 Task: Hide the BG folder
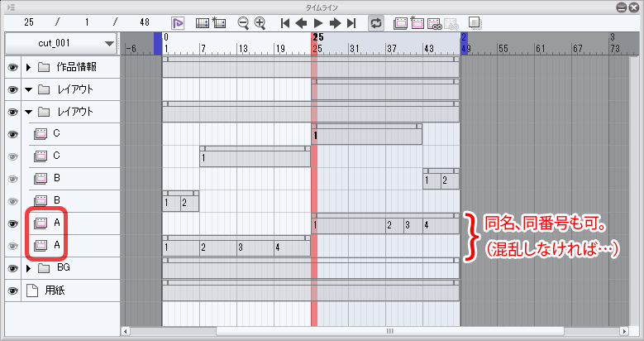pyautogui.click(x=12, y=268)
